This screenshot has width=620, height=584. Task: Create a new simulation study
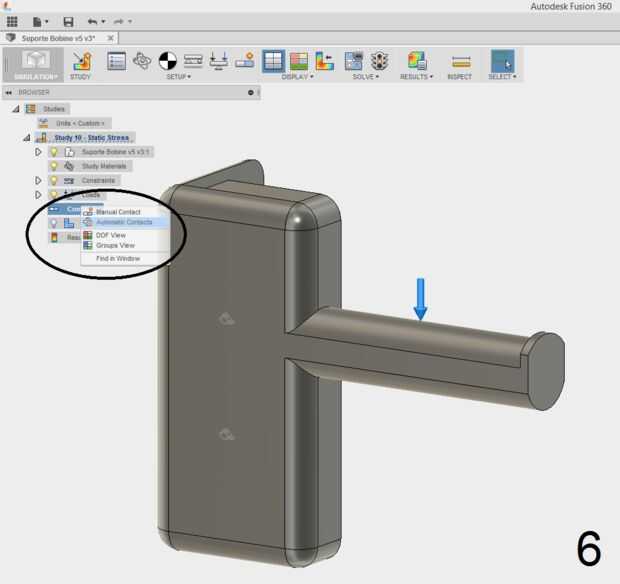(x=81, y=64)
